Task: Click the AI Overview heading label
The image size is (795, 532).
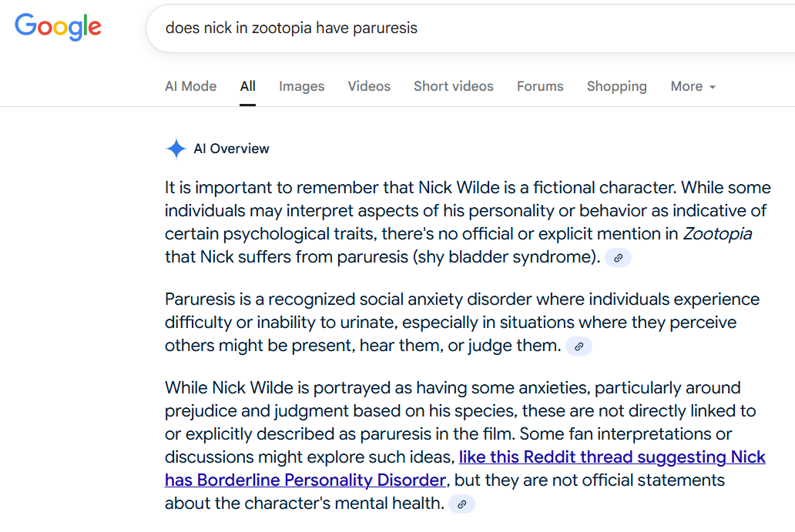Action: tap(231, 149)
